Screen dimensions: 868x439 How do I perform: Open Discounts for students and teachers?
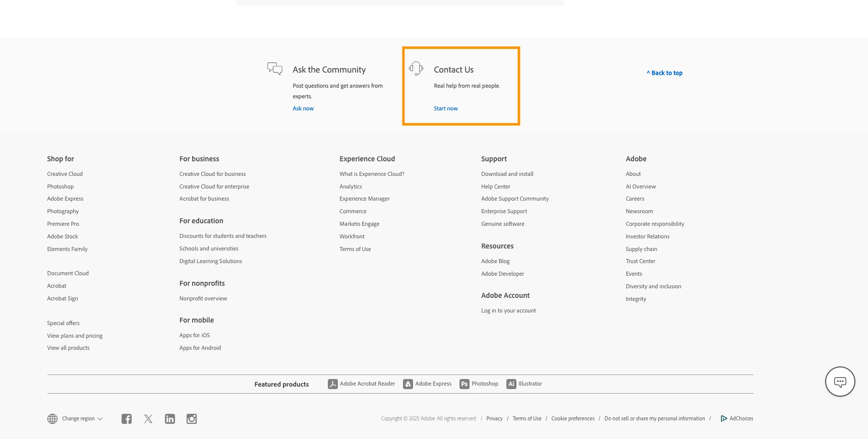(x=223, y=236)
